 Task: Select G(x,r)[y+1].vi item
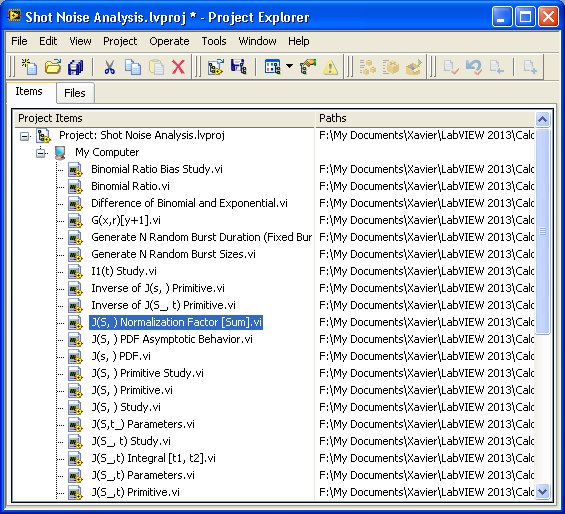coord(126,220)
